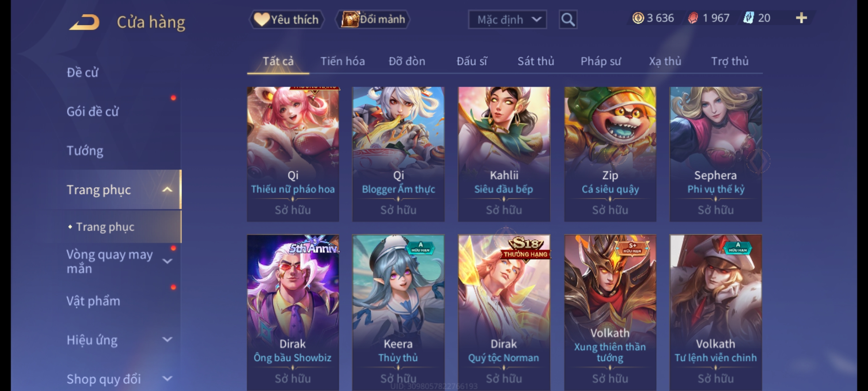Collapse the Trang phục sidebar section

[167, 189]
